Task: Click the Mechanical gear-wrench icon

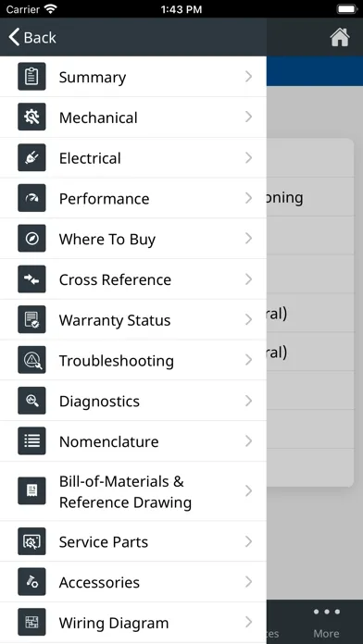Action: (x=31, y=118)
